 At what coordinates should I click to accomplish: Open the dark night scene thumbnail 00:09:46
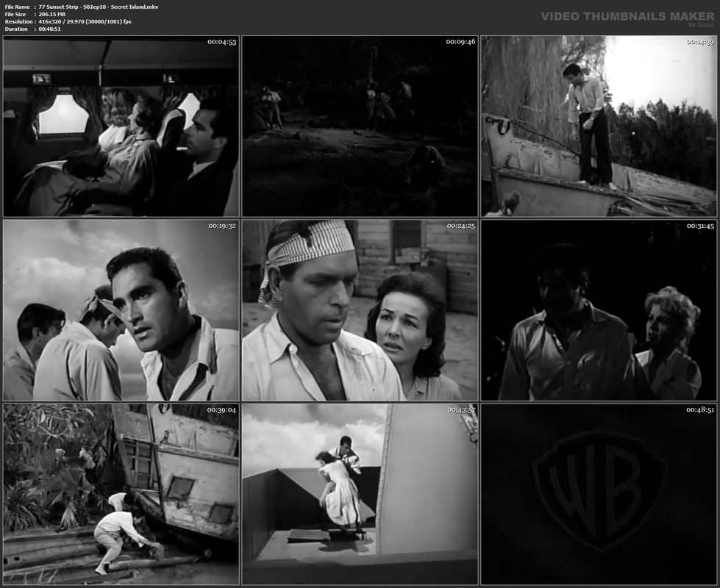[x=360, y=126]
